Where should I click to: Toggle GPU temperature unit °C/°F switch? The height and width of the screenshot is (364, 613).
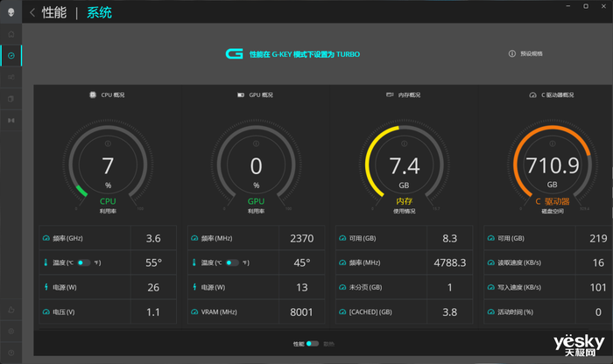[x=232, y=262]
